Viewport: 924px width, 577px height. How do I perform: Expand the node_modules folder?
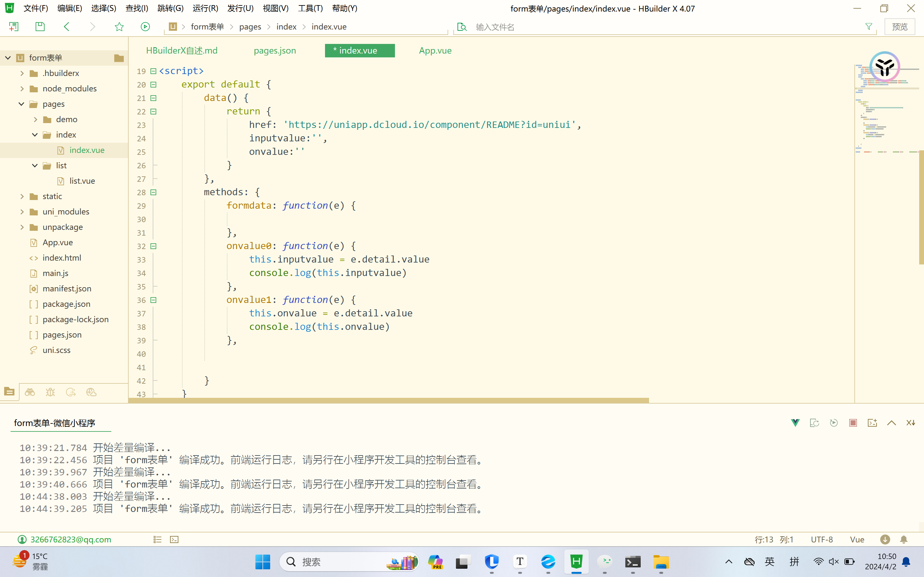point(22,88)
